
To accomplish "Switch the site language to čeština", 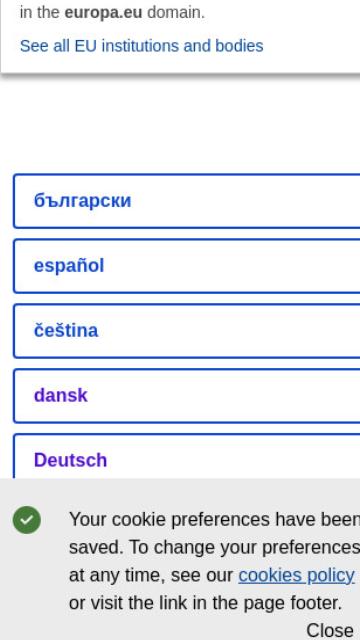I will tap(187, 331).
